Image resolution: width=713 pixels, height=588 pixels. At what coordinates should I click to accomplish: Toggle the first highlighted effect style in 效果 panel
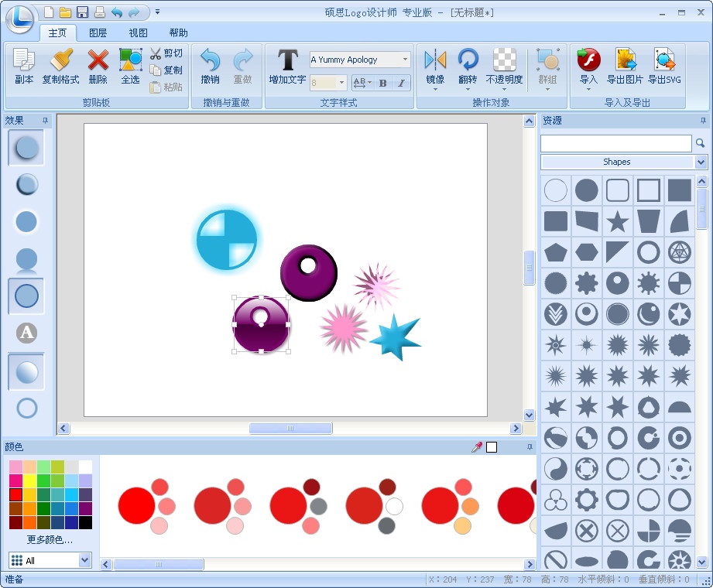coord(26,147)
